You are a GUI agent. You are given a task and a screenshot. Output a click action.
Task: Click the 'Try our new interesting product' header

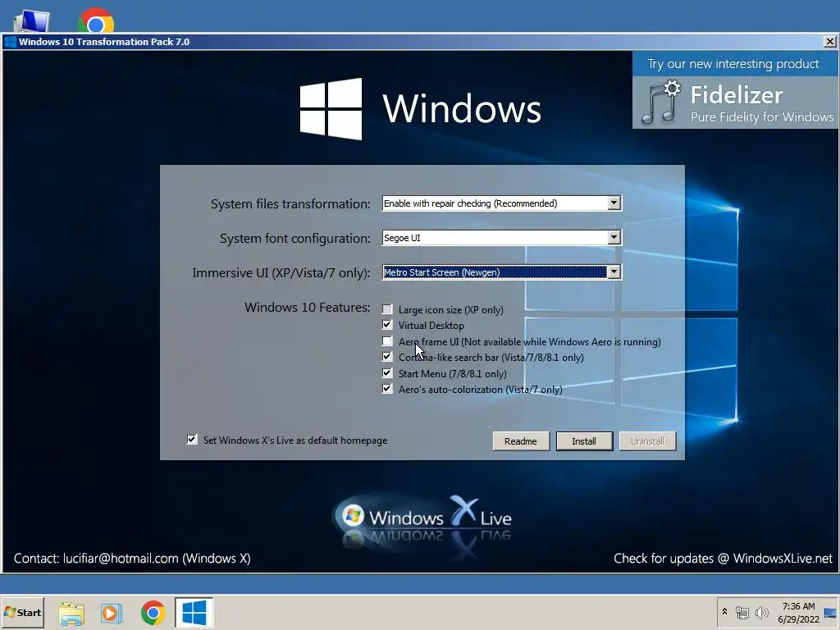733,64
